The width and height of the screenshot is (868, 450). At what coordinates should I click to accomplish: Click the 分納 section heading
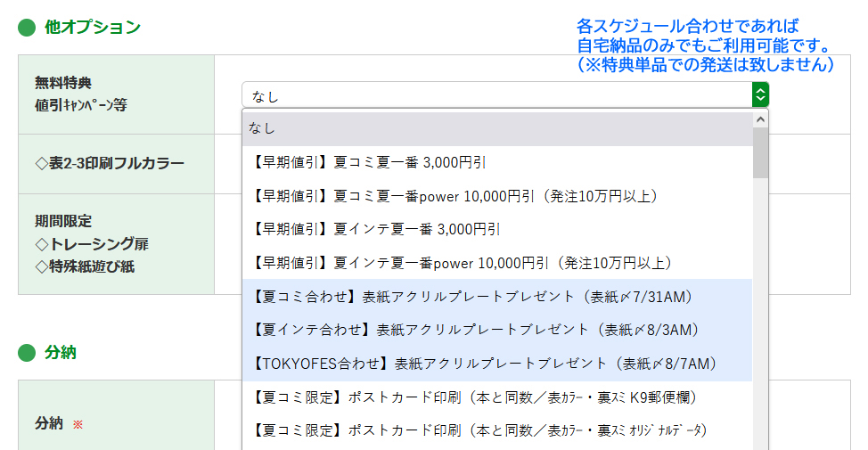tap(61, 353)
